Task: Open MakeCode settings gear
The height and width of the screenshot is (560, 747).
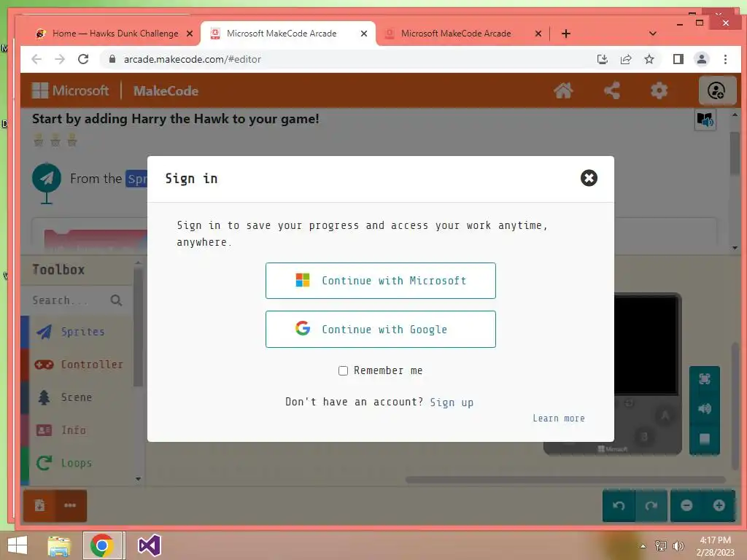Action: pyautogui.click(x=659, y=90)
